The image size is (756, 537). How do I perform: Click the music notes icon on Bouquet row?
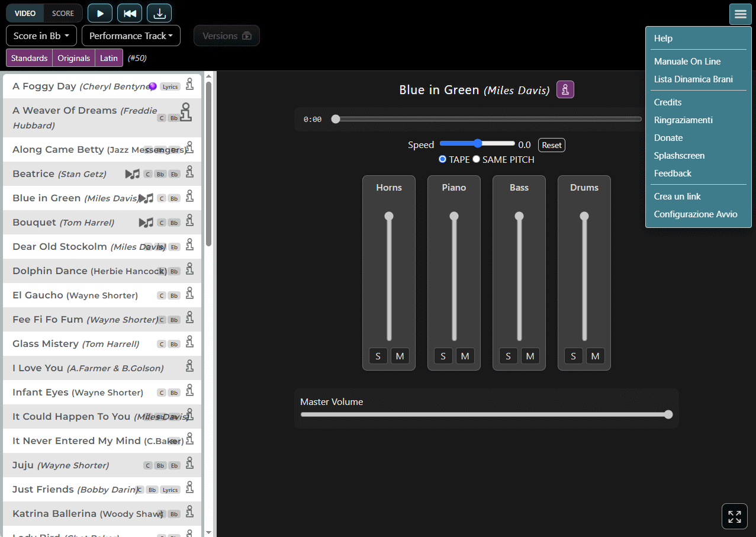pos(146,223)
